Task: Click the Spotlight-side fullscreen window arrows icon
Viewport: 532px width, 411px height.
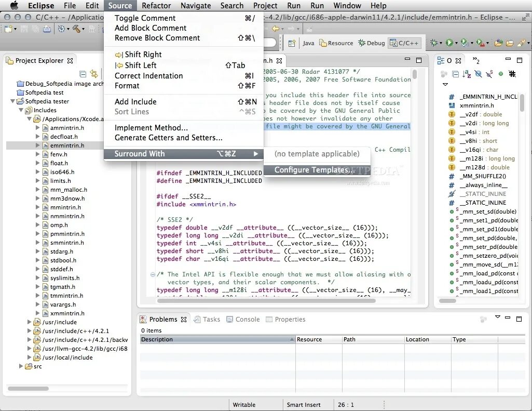Action: (525, 17)
